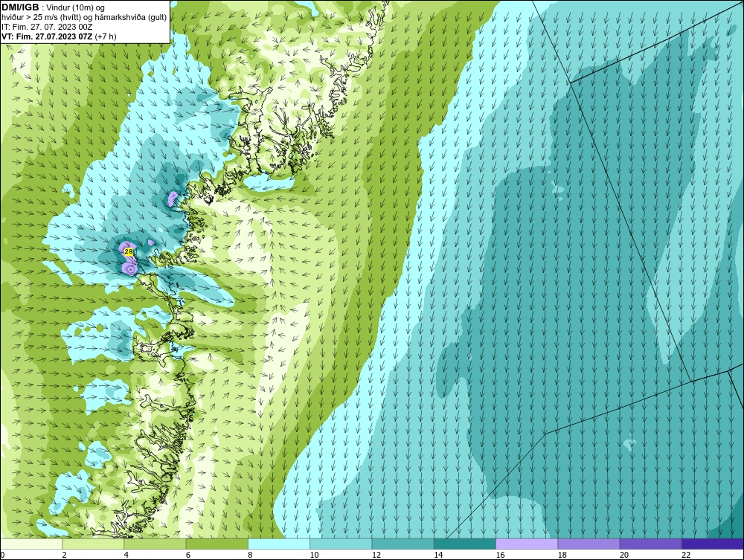The height and width of the screenshot is (560, 744).
Task: Click the 4–6 m/s green legend swatch
Action: click(x=155, y=544)
